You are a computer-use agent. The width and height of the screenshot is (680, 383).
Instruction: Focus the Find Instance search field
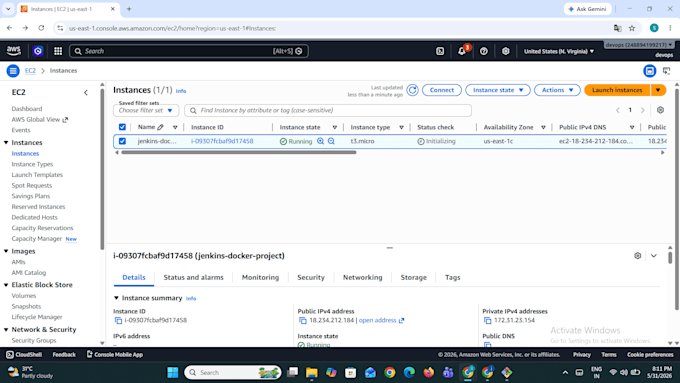pyautogui.click(x=328, y=111)
